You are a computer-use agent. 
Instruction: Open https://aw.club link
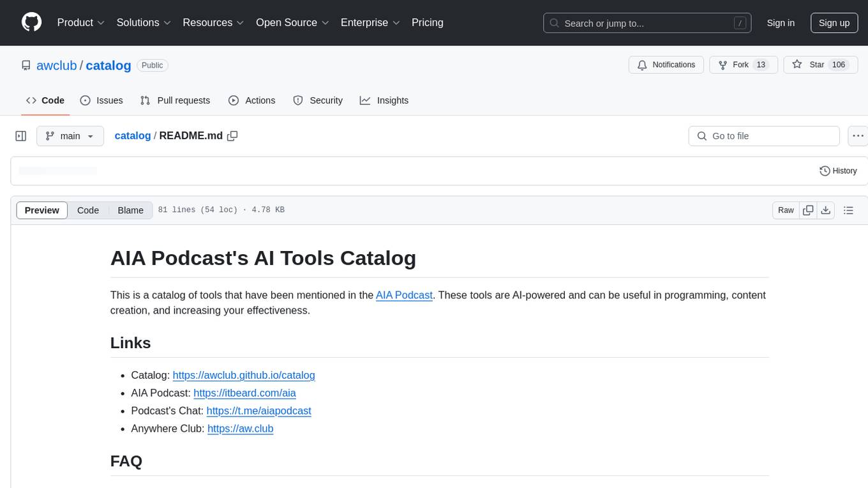point(240,429)
